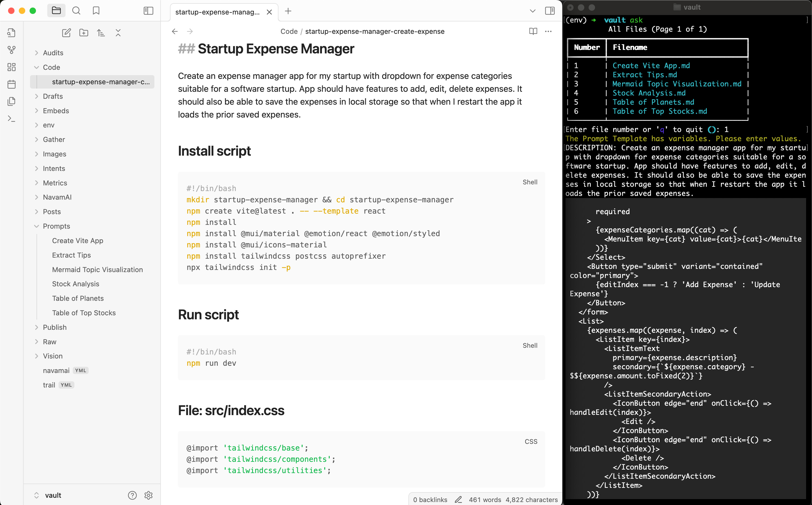Screen dimensions: 812x505
Task: Expand the Audits folder
Action: (53, 53)
